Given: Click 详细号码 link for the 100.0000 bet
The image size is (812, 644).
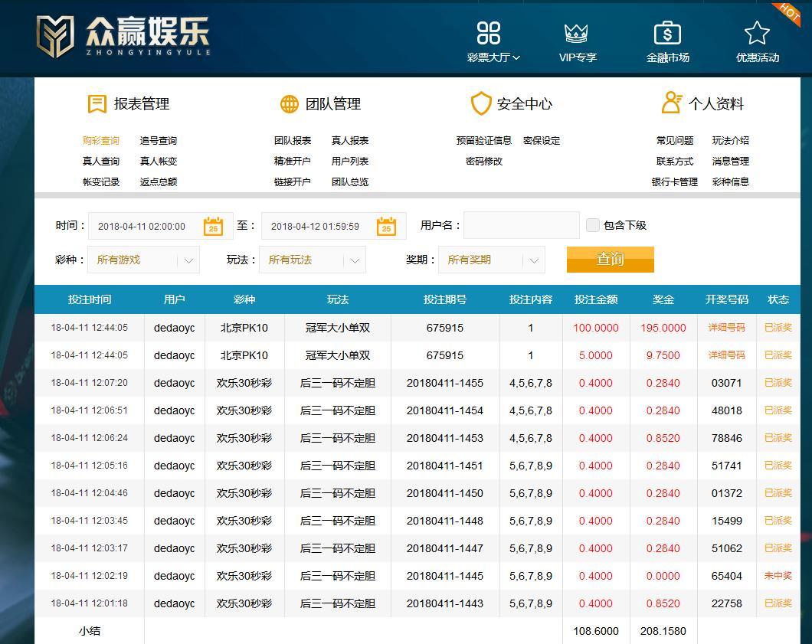Looking at the screenshot, I should [x=726, y=328].
